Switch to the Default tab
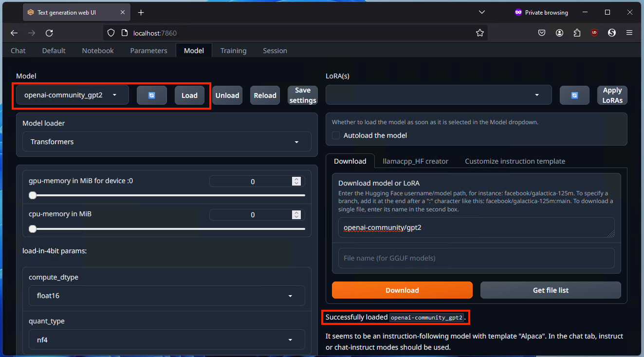 click(54, 51)
